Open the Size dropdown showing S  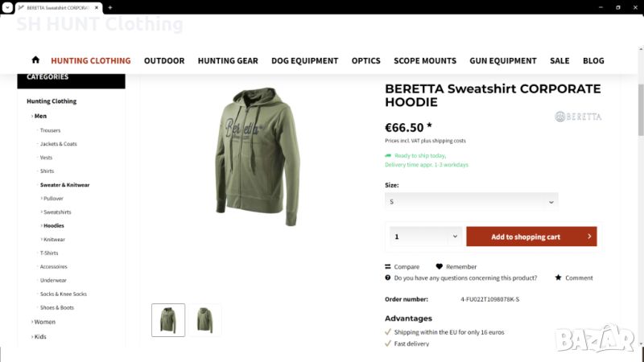(x=471, y=202)
